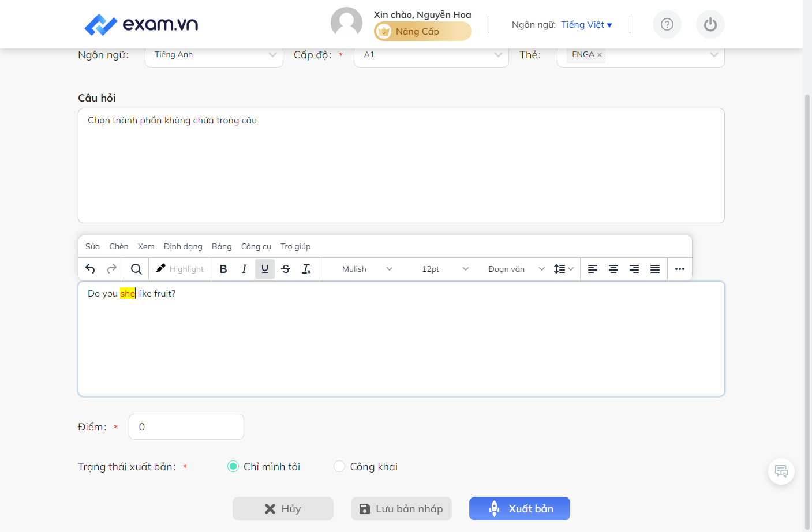Viewport: 812px width, 532px height.
Task: Open the help question mark icon
Action: point(667,24)
